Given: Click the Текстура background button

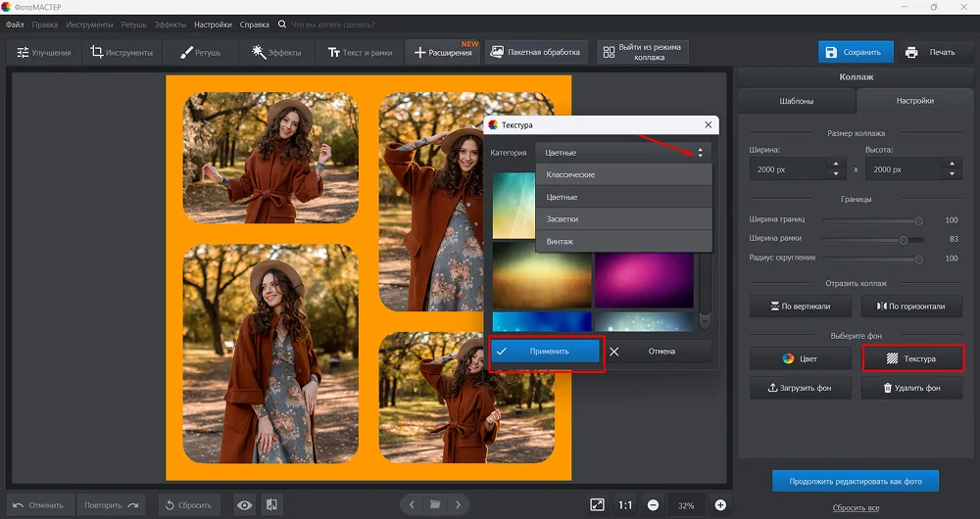Looking at the screenshot, I should (x=911, y=359).
